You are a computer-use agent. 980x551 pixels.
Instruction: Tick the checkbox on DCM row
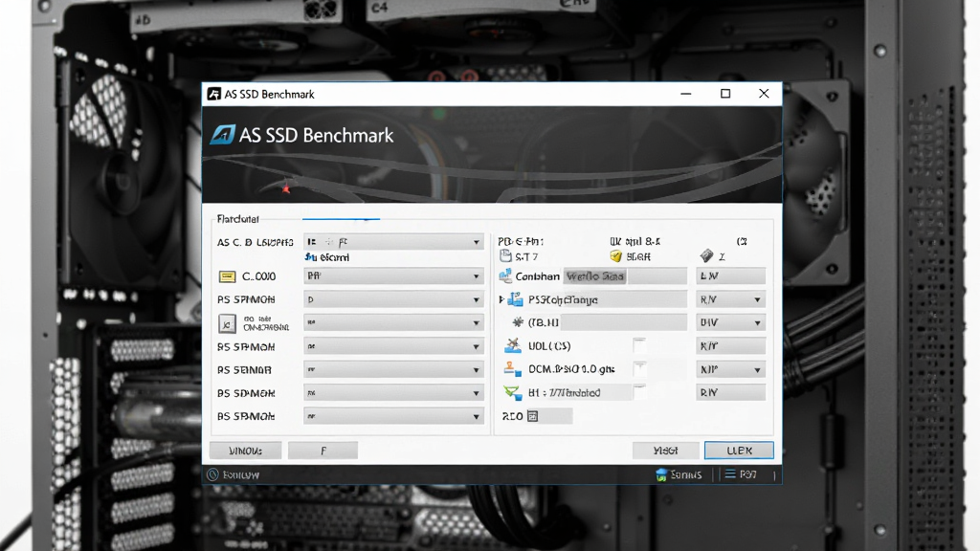coord(639,369)
